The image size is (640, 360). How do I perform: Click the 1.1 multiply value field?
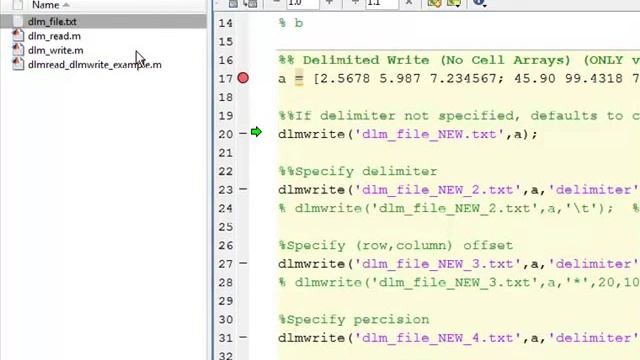click(382, 3)
